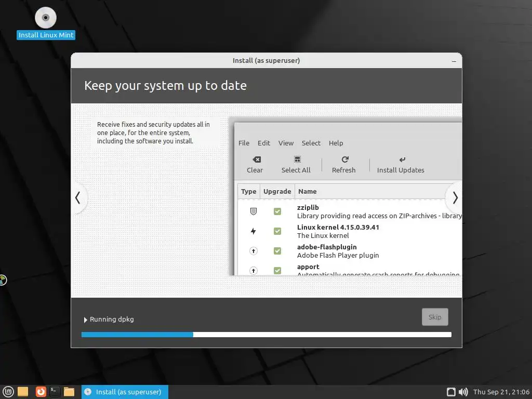Go to the previous slideshow slide

78,198
